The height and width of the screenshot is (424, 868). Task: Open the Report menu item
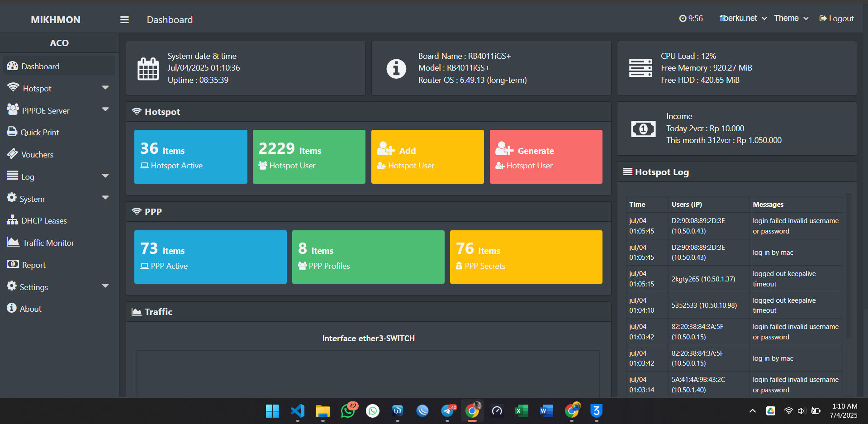pos(59,265)
